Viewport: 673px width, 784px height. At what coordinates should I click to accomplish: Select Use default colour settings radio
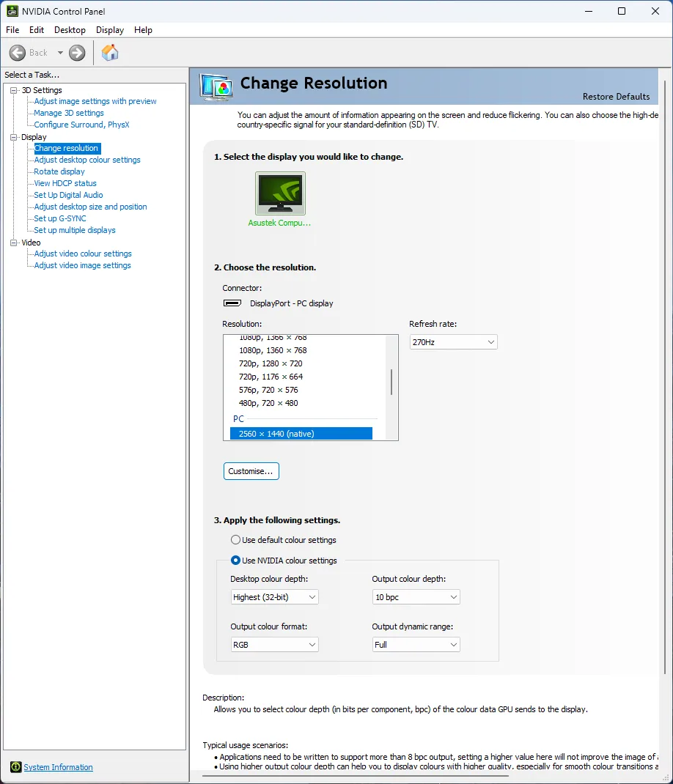pos(235,540)
